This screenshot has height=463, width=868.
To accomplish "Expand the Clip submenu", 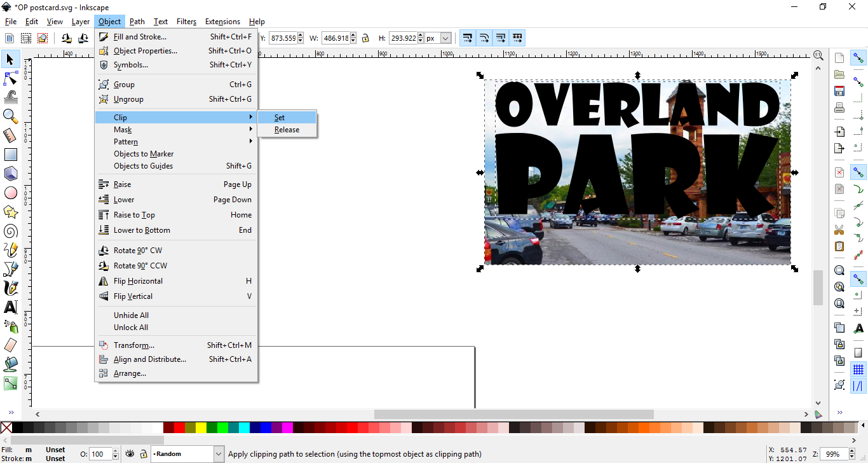I will coord(176,118).
